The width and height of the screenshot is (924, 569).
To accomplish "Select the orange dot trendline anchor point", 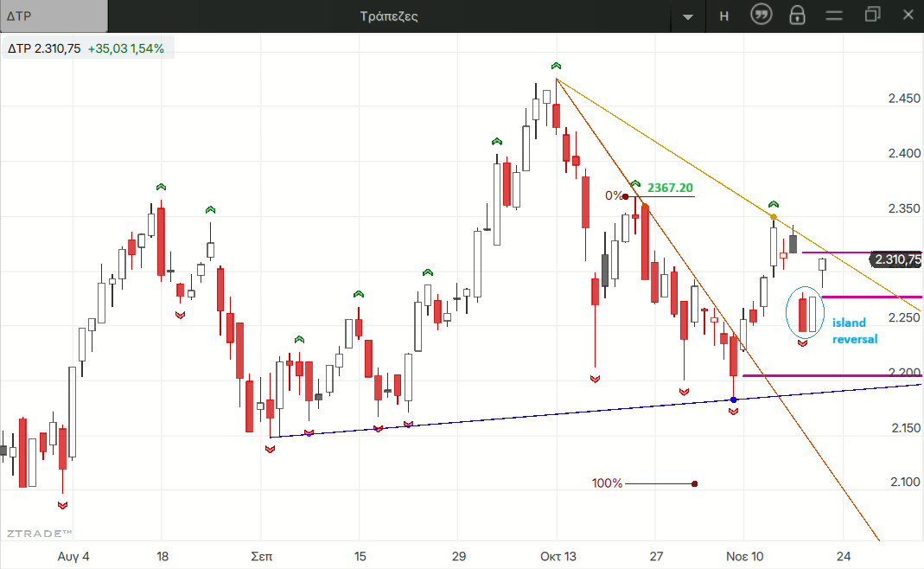I will tap(774, 216).
